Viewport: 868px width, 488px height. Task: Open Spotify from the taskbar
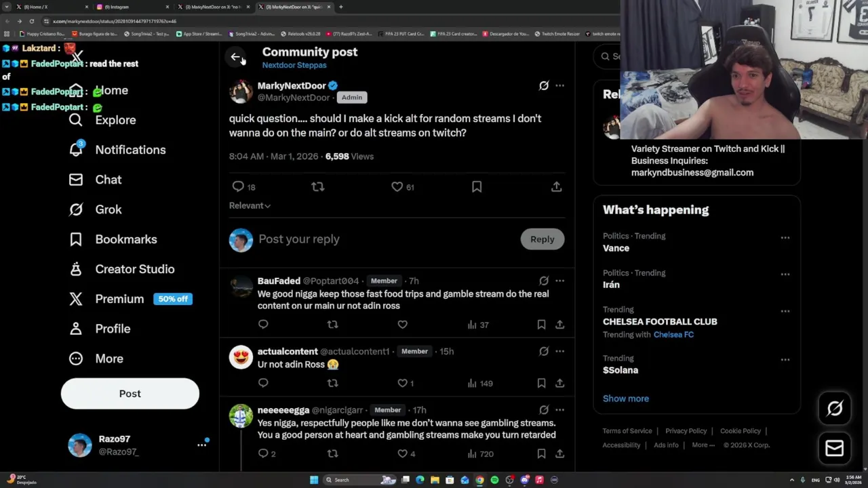click(x=494, y=480)
